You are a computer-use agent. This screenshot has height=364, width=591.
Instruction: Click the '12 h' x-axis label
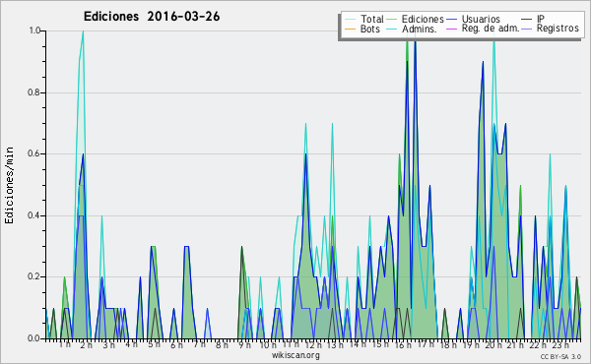[313, 344]
